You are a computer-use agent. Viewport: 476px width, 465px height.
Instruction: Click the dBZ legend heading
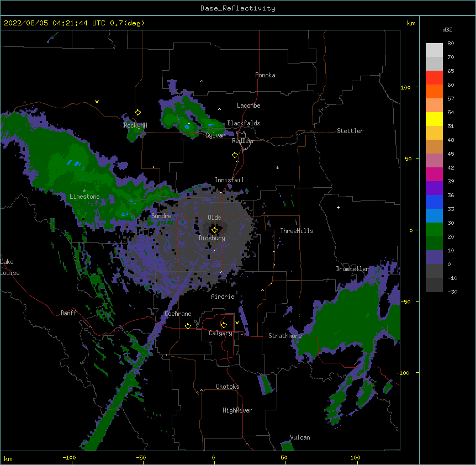point(447,29)
